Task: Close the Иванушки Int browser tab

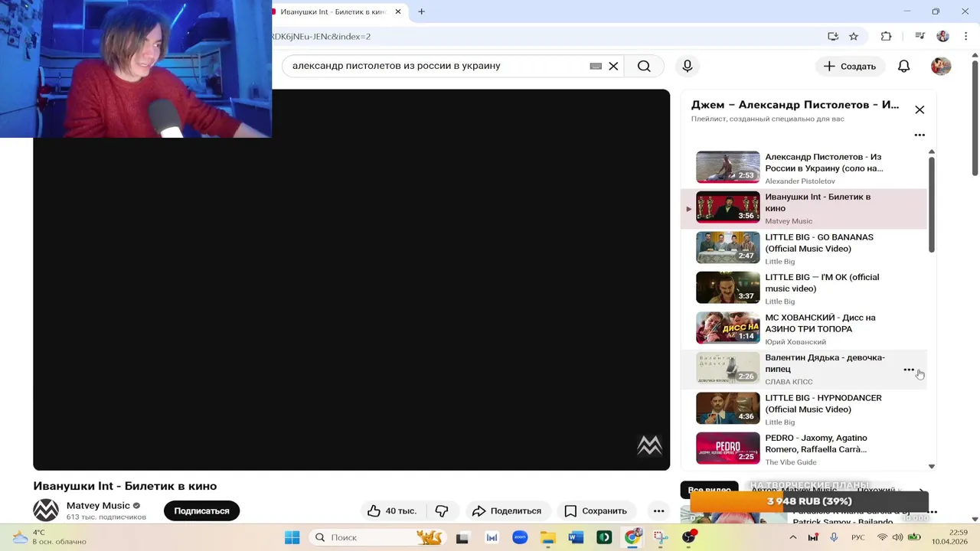Action: click(x=398, y=11)
